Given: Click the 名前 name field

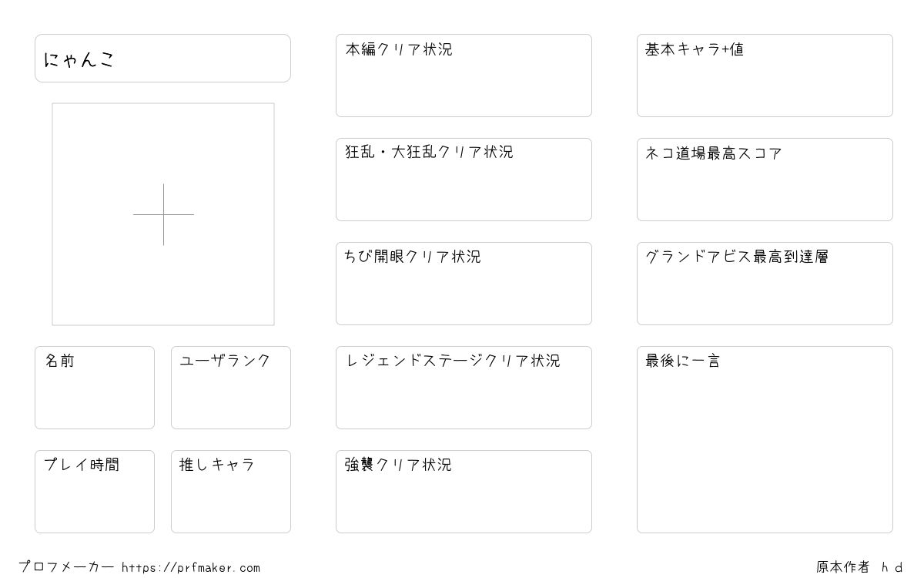Looking at the screenshot, I should [x=95, y=388].
